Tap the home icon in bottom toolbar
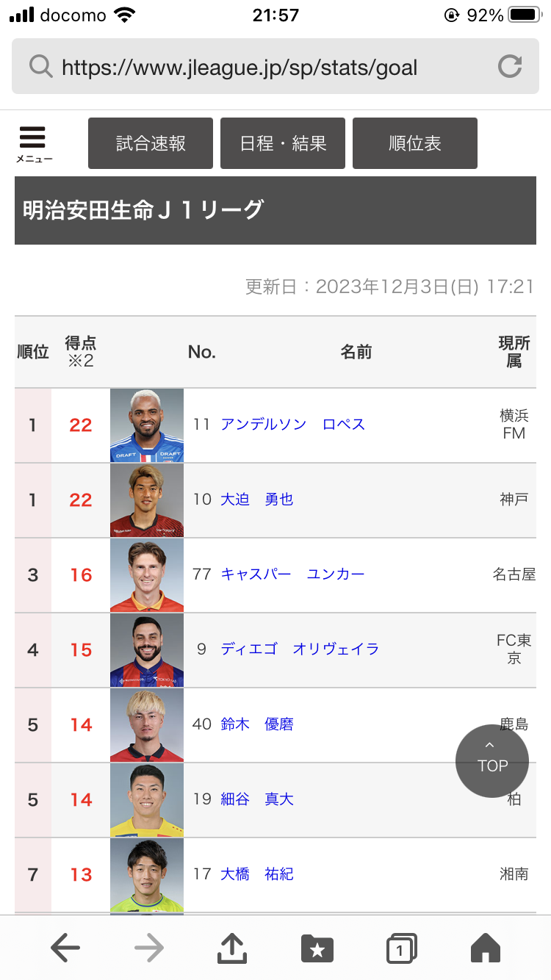 coord(485,948)
